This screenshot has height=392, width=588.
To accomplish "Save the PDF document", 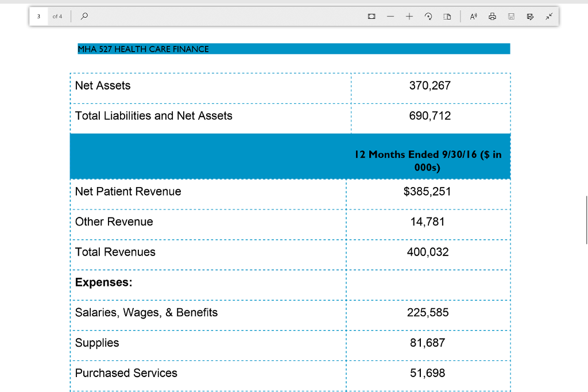I will pos(511,16).
